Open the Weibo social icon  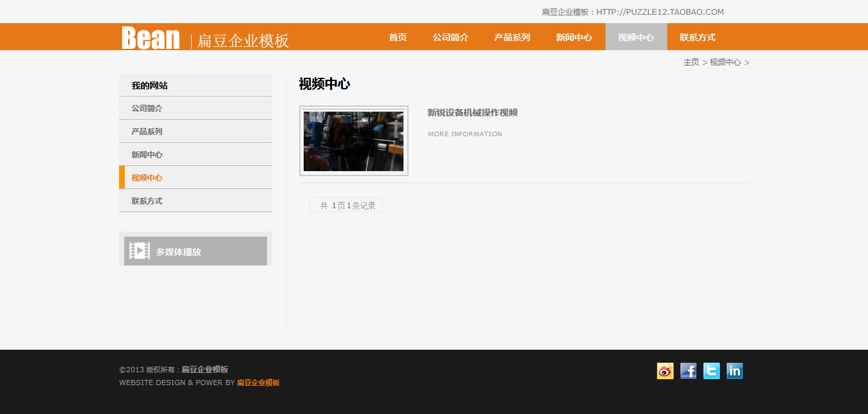pyautogui.click(x=665, y=371)
